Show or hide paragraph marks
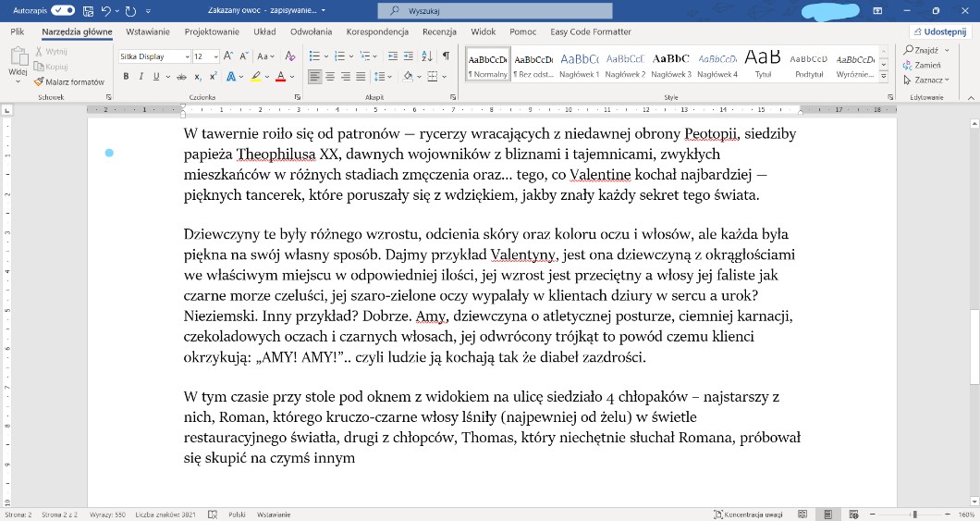 (x=446, y=56)
